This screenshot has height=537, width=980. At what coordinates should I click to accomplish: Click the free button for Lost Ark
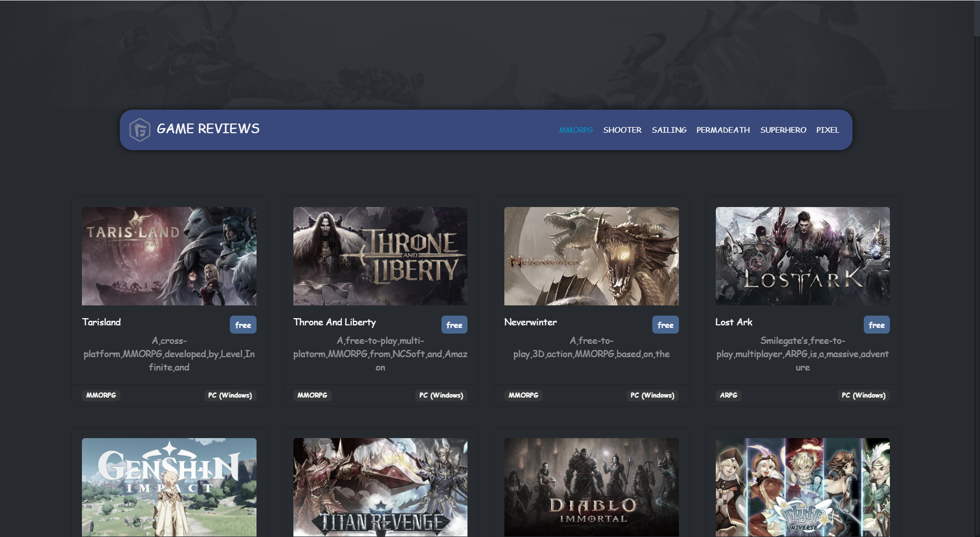[x=876, y=325]
